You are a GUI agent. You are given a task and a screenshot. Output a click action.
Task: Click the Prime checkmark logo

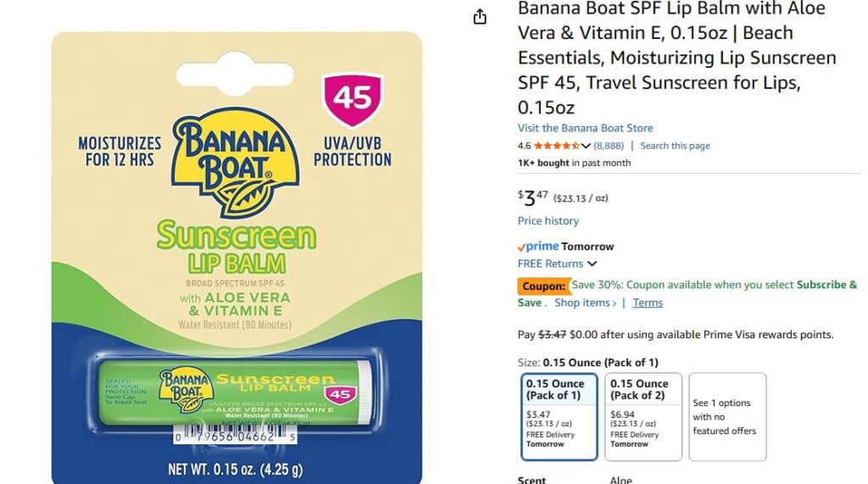pyautogui.click(x=538, y=247)
